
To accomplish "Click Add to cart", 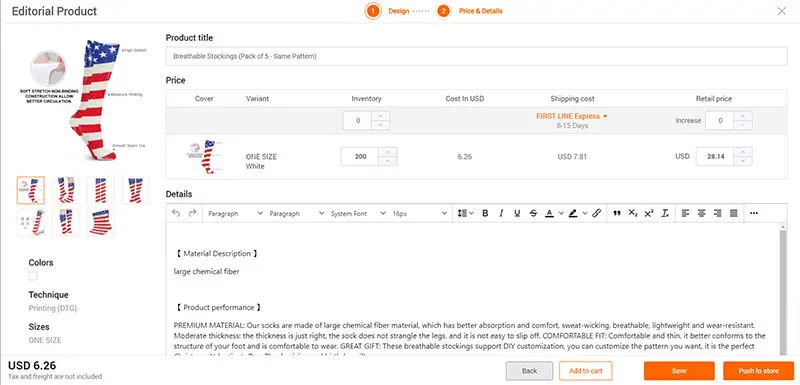I will [x=586, y=371].
